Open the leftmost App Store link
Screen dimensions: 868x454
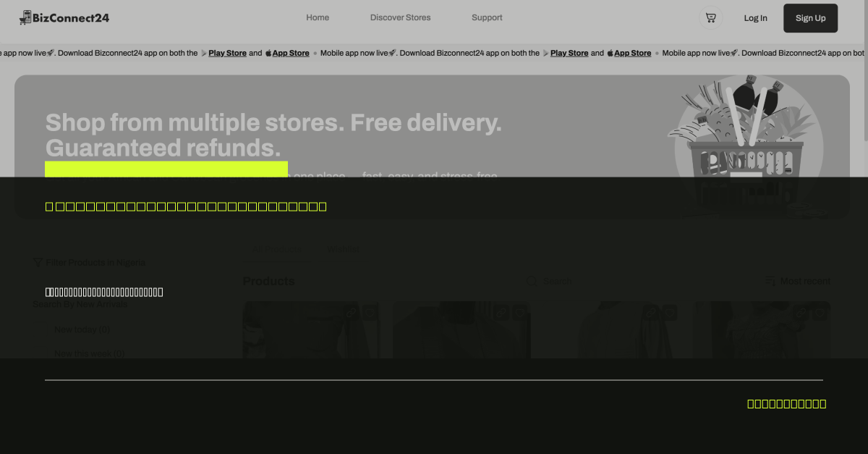coord(291,53)
